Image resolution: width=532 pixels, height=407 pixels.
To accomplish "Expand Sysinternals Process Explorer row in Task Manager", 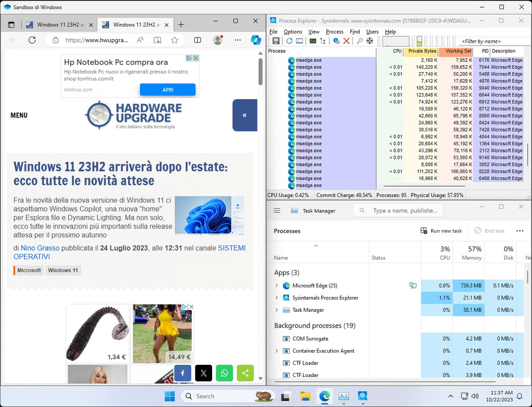I will pyautogui.click(x=277, y=298).
